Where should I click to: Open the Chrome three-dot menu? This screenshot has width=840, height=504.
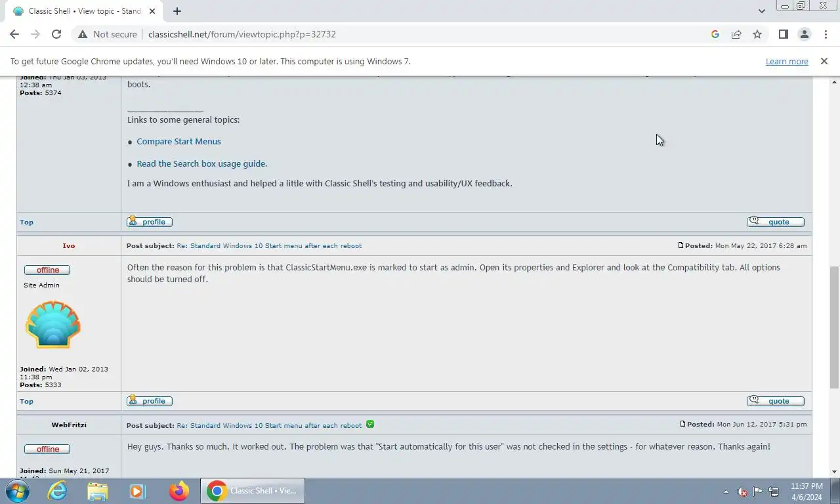[x=825, y=34]
